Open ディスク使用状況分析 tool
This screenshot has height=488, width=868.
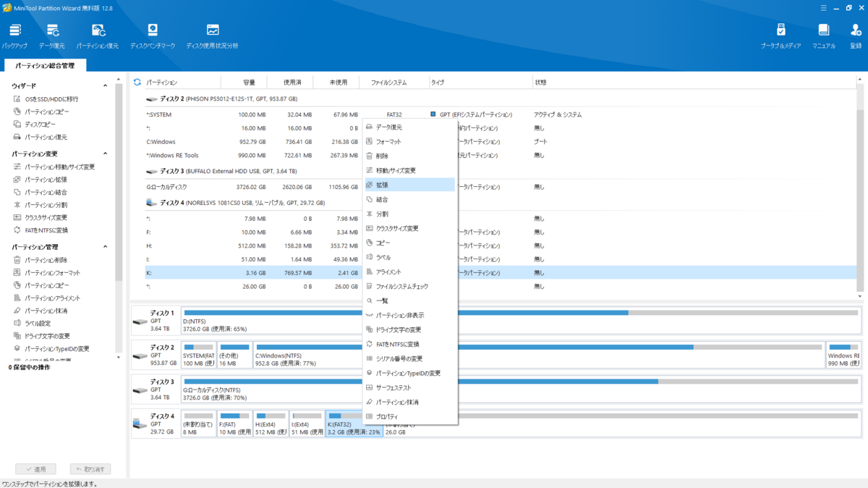tap(212, 36)
